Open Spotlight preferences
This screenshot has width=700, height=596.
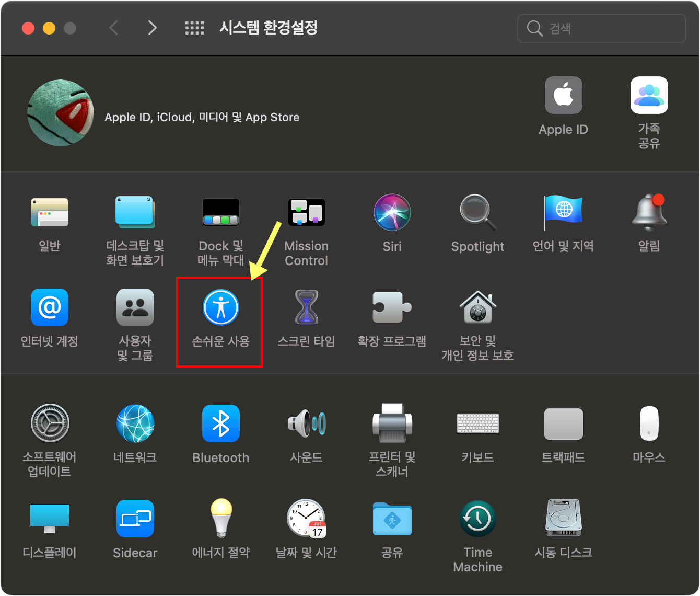[x=478, y=212]
